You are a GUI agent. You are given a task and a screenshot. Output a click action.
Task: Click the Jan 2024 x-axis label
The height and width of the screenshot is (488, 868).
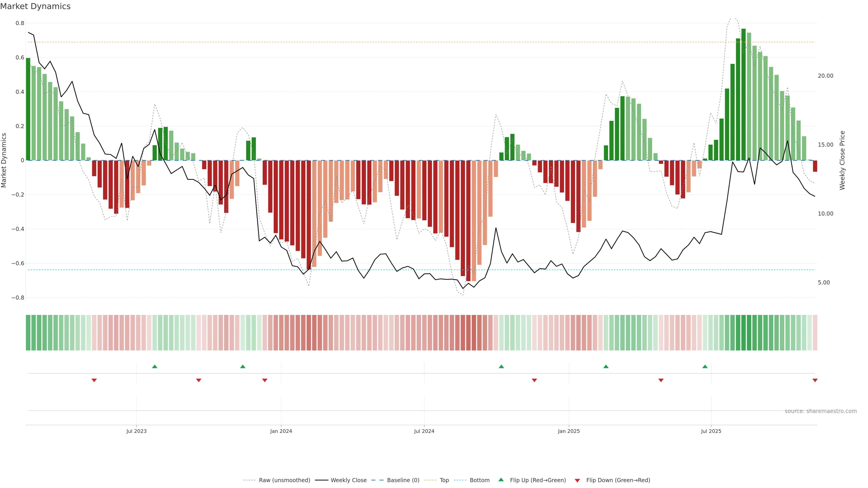coord(281,431)
